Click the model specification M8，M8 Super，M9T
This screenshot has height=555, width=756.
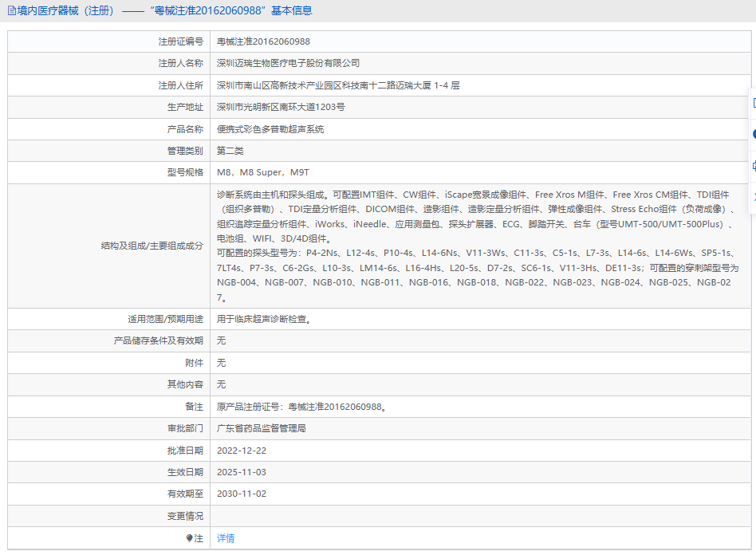click(263, 172)
